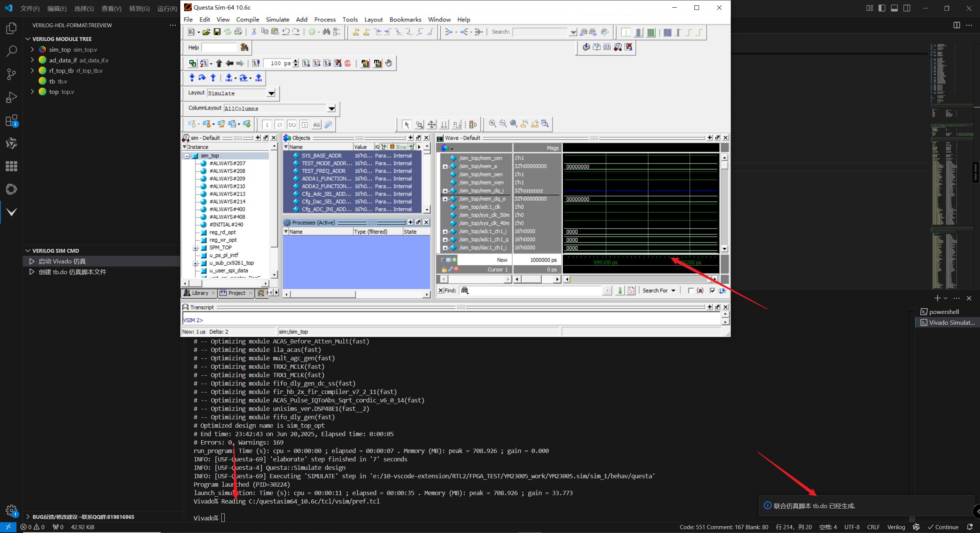
Task: Toggle the {a} regex checkbox in the Find bar
Action: 691,291
